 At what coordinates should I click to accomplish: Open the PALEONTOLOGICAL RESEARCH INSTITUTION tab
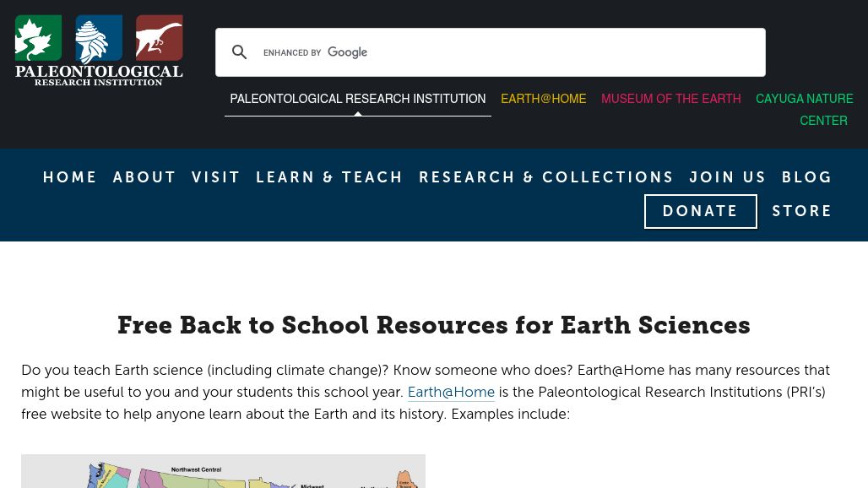pos(357,99)
